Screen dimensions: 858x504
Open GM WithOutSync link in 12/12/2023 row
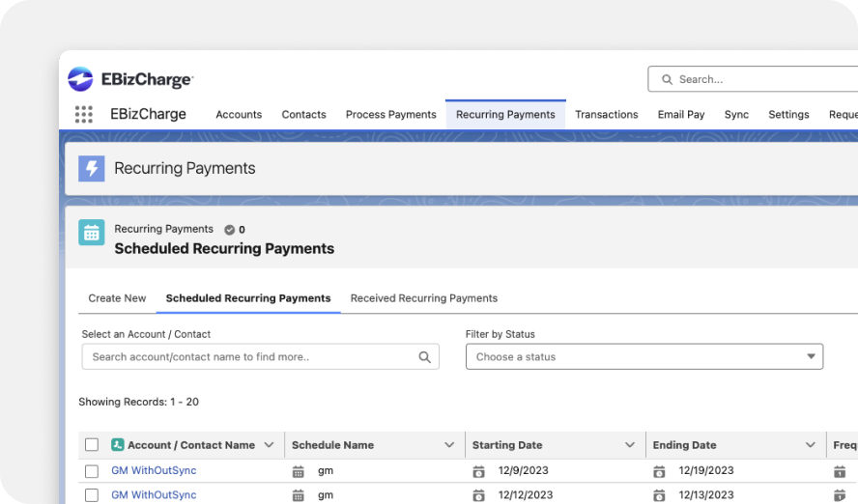pyautogui.click(x=154, y=495)
